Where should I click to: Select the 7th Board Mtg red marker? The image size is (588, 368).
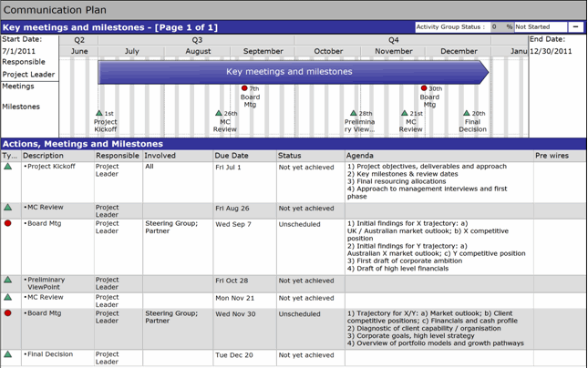tap(244, 88)
